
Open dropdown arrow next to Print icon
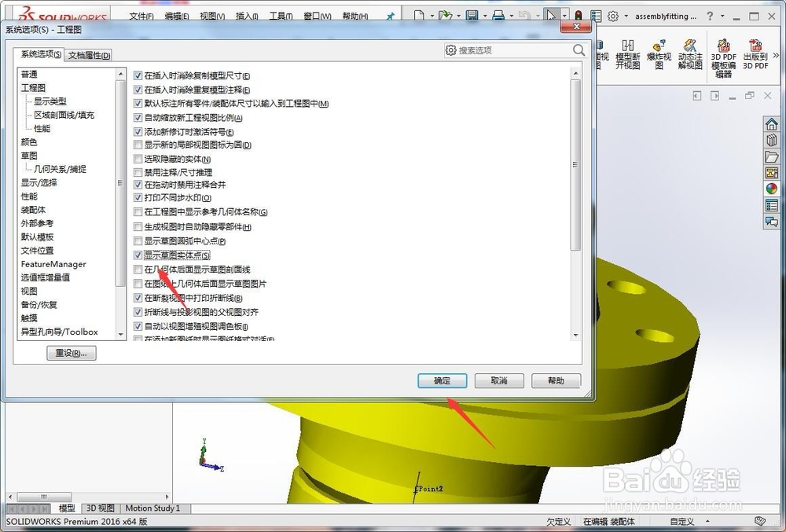point(512,16)
